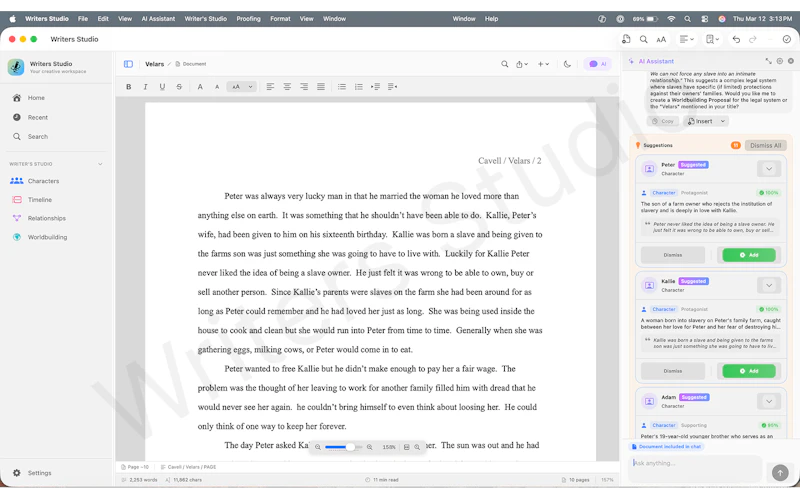The image size is (800, 500).
Task: Underline the selected text
Action: [x=162, y=87]
